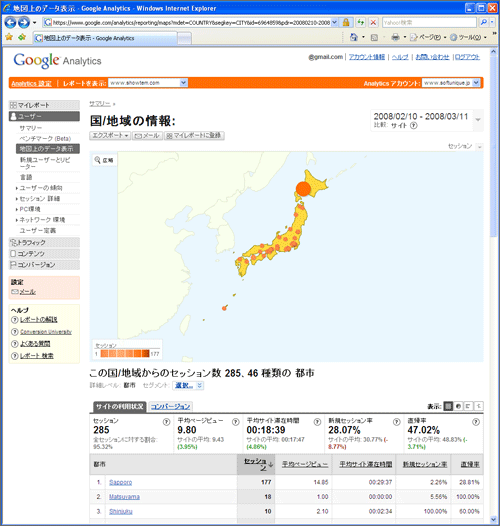Click the Analytics 設定 link

(x=31, y=84)
